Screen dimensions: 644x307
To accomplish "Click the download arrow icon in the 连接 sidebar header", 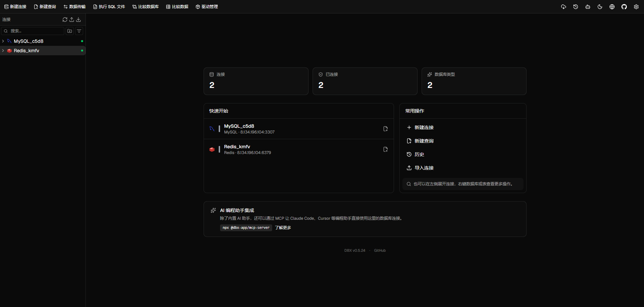I will click(x=78, y=20).
